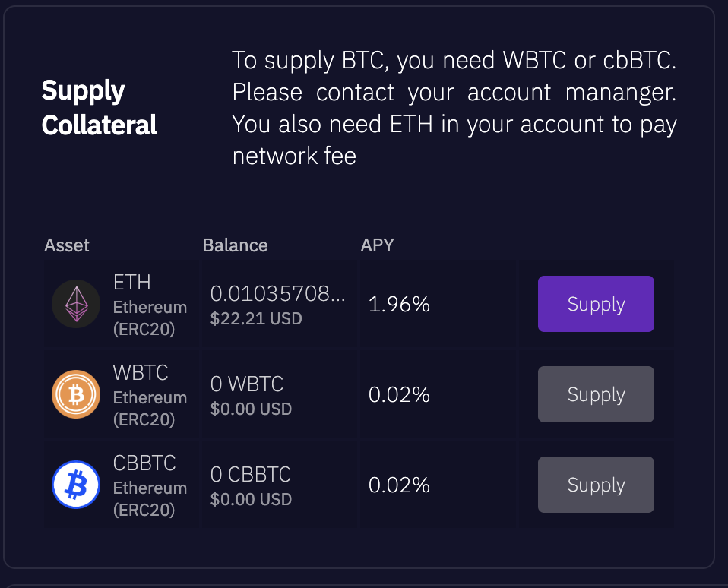Click the Asset column header
Image resolution: width=728 pixels, height=588 pixels.
pyautogui.click(x=67, y=245)
